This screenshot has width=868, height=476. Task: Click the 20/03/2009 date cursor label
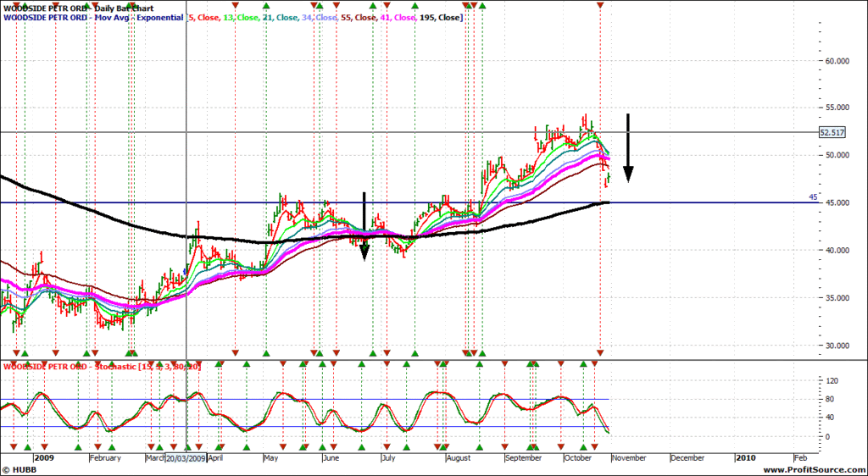click(x=186, y=458)
